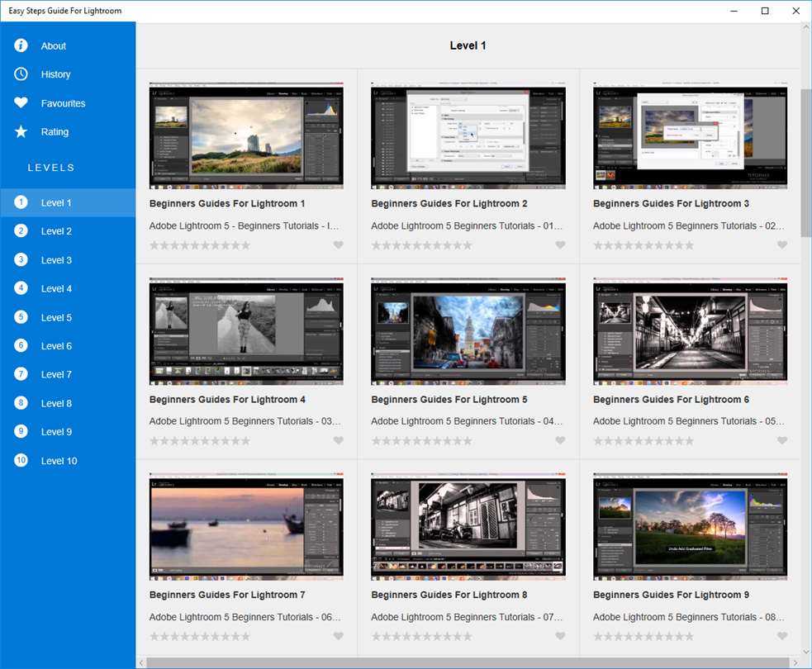Click the About info icon
The width and height of the screenshot is (812, 669).
tap(21, 45)
